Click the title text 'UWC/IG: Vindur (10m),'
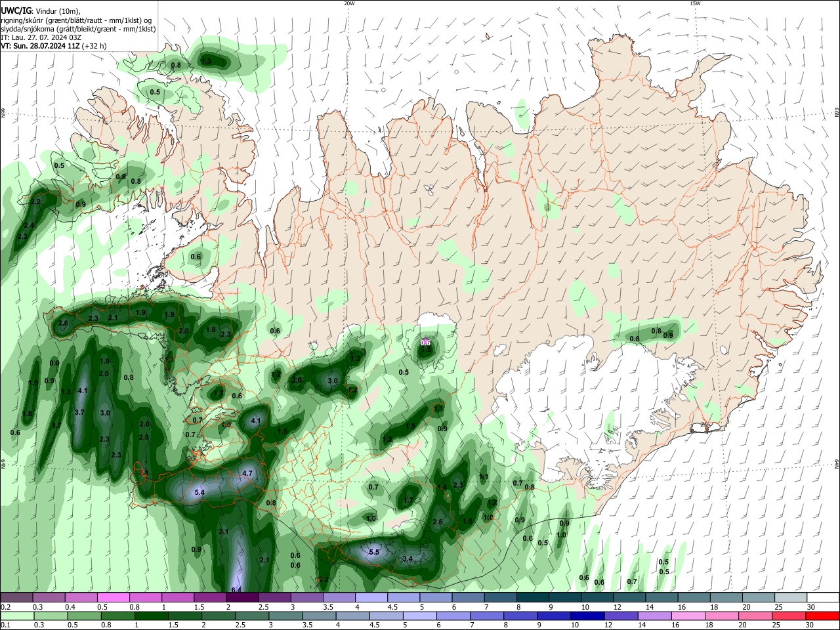Viewport: 840px width, 630px height. (41, 11)
